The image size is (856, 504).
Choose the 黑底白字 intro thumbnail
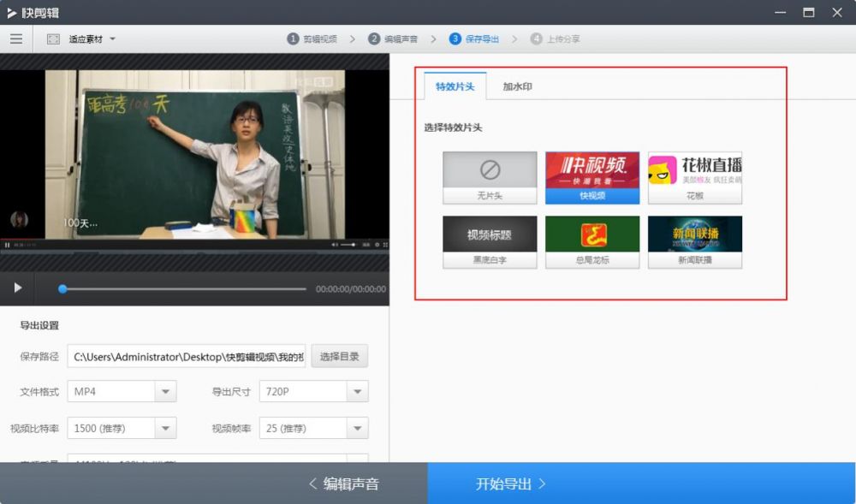(490, 242)
